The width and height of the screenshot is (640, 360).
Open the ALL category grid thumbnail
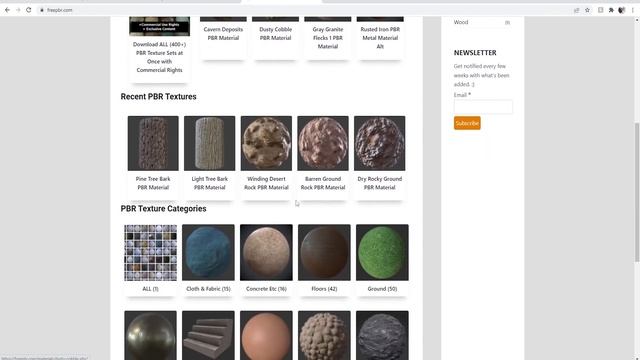[151, 253]
